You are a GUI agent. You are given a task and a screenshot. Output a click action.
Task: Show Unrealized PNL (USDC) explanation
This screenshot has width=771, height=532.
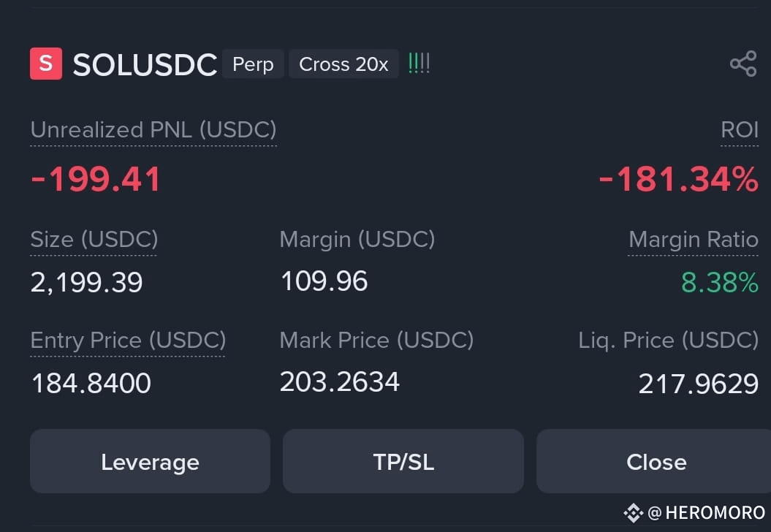click(x=153, y=130)
